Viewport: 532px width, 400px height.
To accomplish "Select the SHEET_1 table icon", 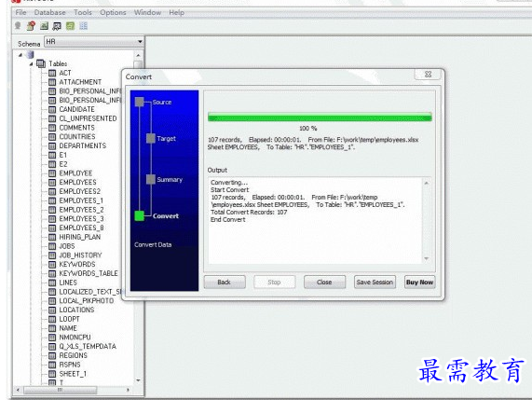I will [52, 374].
